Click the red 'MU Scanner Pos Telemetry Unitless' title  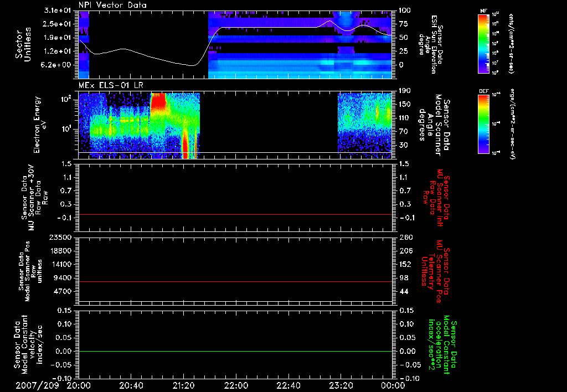[435, 271]
